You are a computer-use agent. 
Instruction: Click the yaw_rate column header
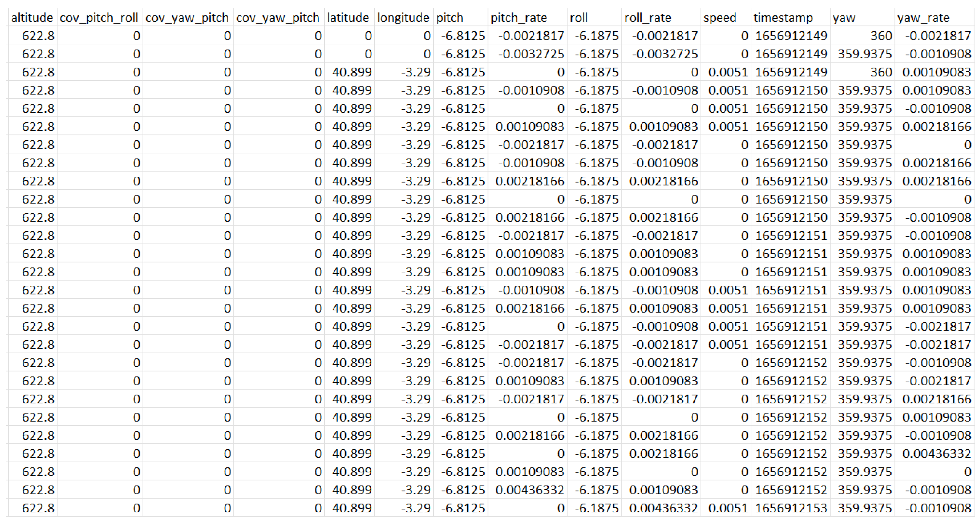pyautogui.click(x=923, y=18)
